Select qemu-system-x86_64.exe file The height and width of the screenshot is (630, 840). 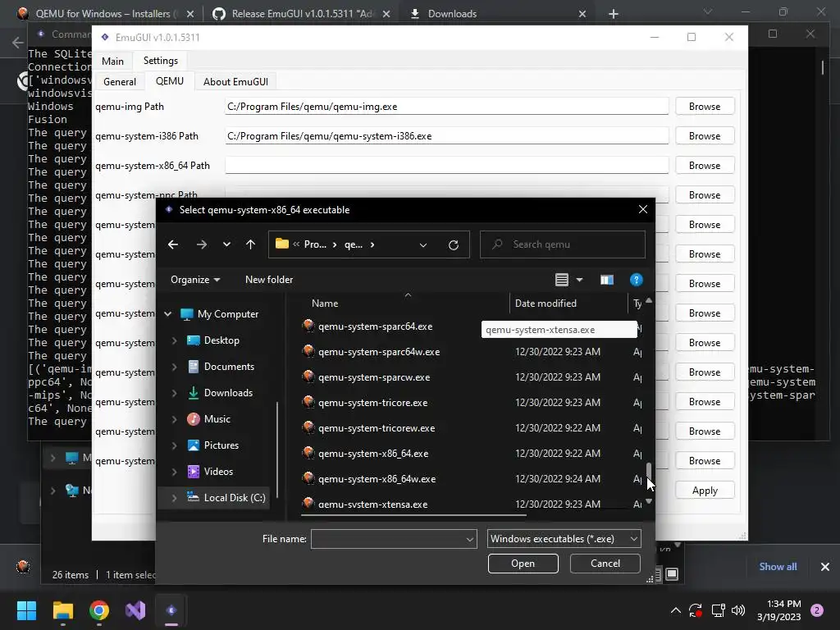pyautogui.click(x=373, y=454)
